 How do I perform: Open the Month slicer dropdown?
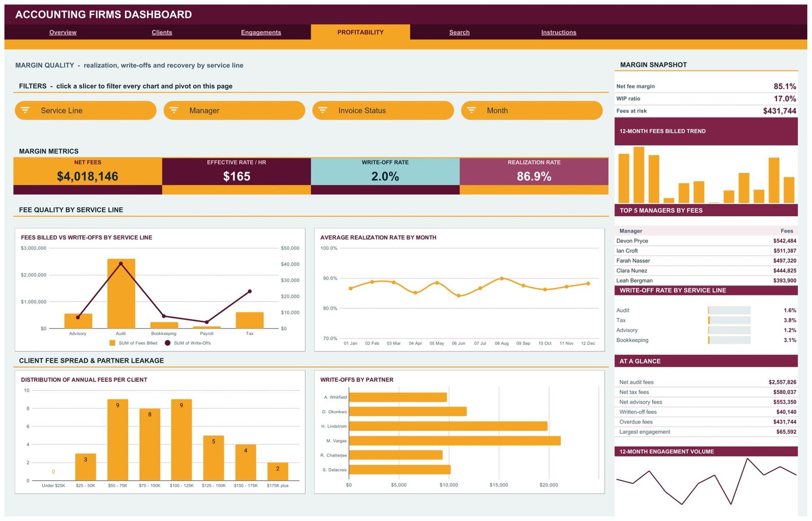pyautogui.click(x=531, y=110)
